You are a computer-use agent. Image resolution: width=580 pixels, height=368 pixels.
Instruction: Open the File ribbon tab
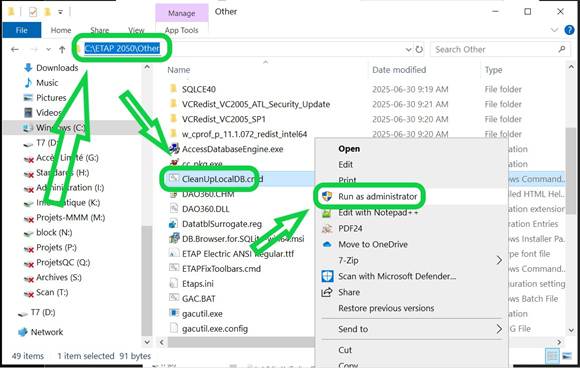click(21, 30)
